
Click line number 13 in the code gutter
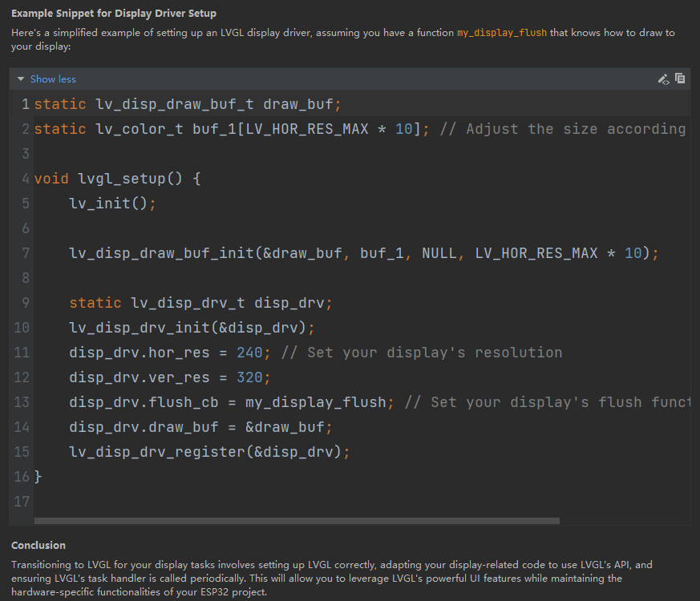[x=22, y=402]
